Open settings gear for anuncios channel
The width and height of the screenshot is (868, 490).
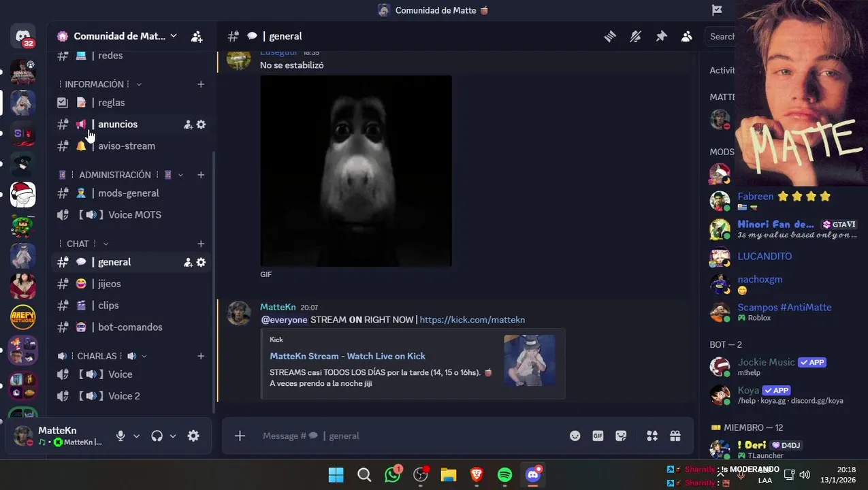(201, 125)
